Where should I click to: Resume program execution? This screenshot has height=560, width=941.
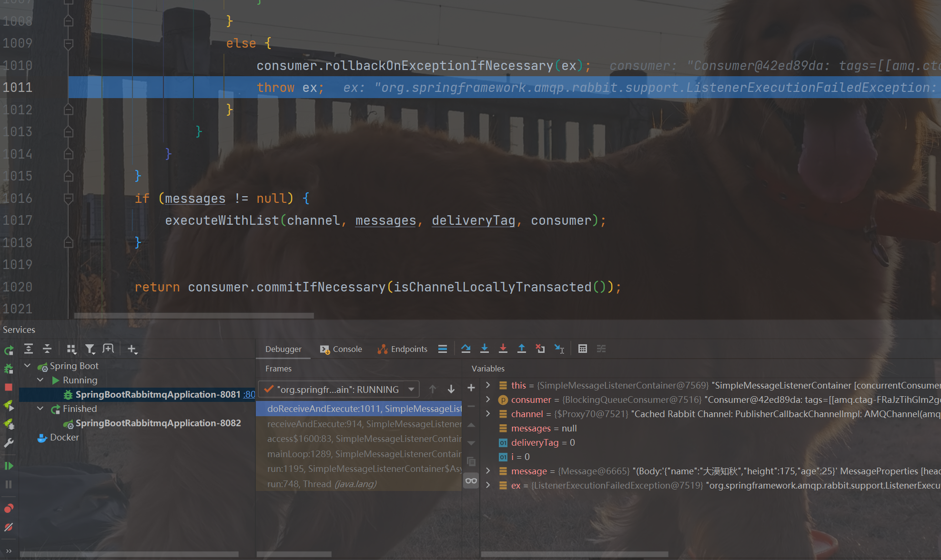click(x=9, y=466)
